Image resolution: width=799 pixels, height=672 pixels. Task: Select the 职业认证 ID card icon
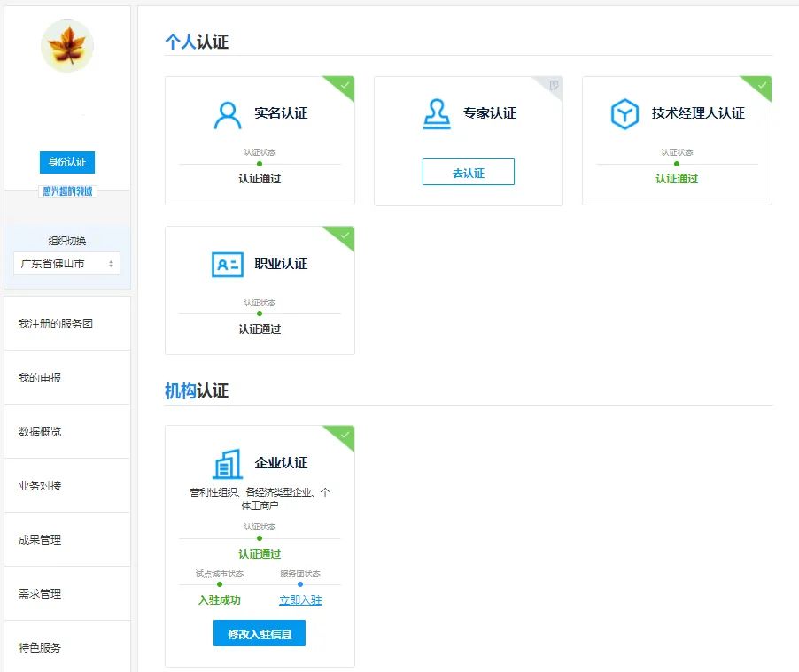click(x=226, y=263)
